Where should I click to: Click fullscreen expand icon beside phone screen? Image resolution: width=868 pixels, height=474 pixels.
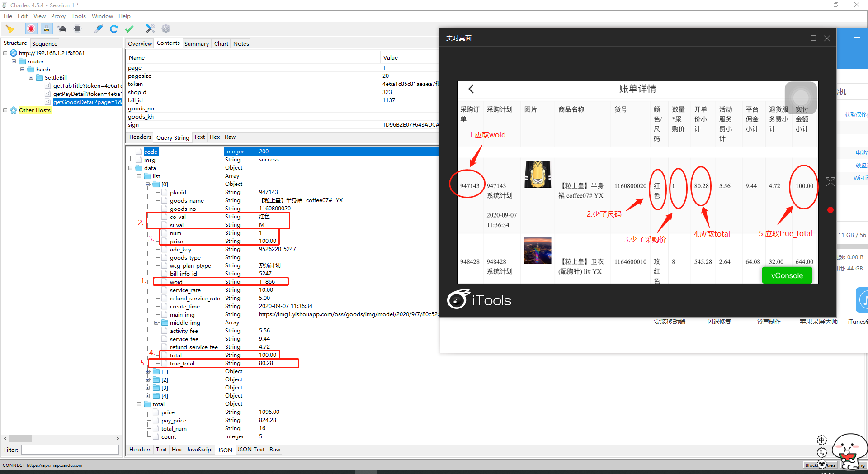[830, 182]
